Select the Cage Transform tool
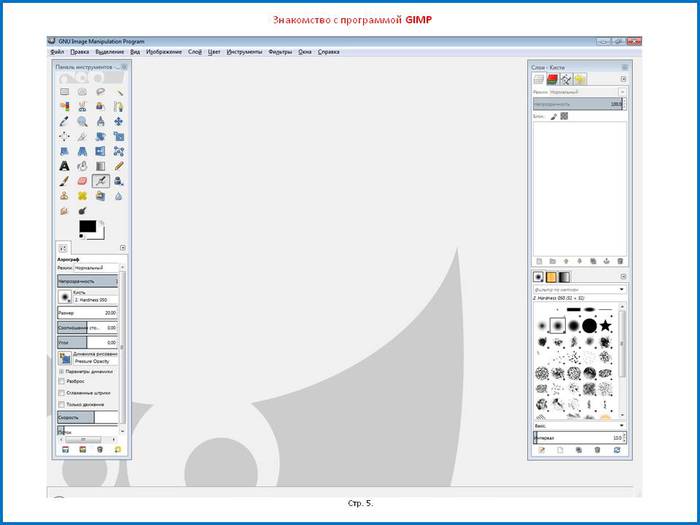The image size is (700, 525). point(119,151)
